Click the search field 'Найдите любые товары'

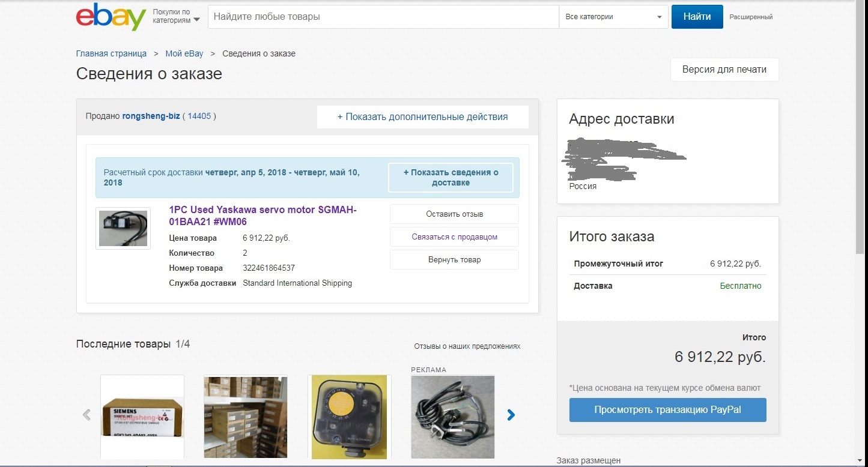click(x=383, y=17)
